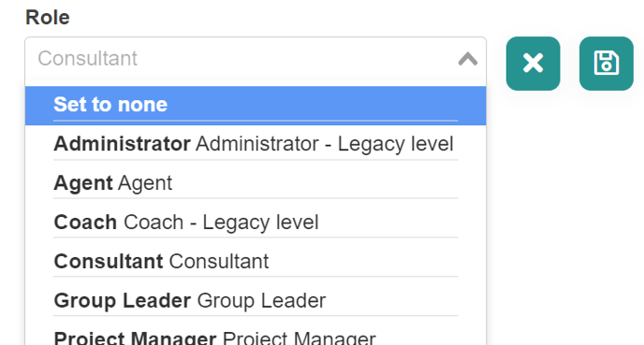Click the bold 'Group Leader' option name

click(x=123, y=301)
